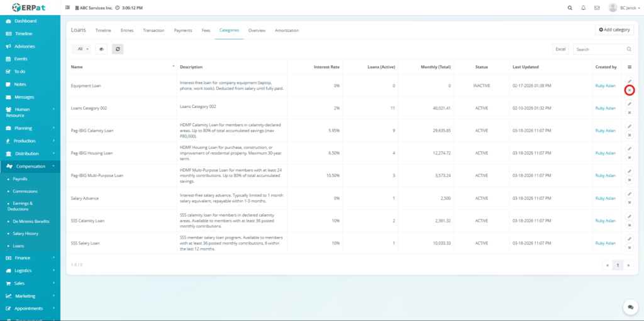644x321 pixels.
Task: Delete the SSS Salary Loan category
Action: coord(630,248)
